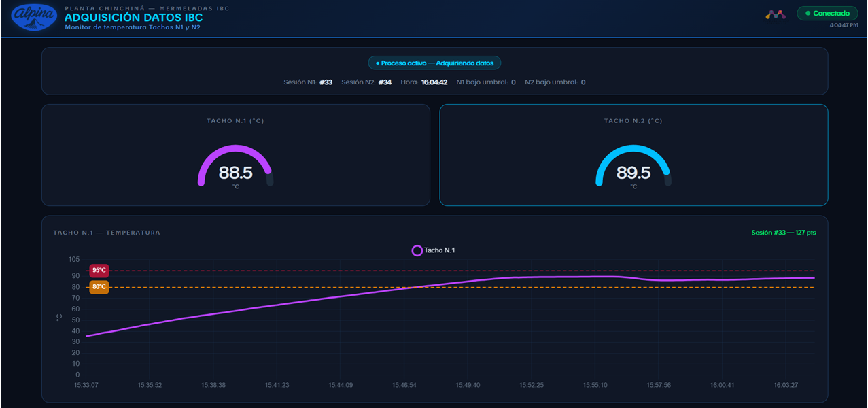Viewport: 868px width, 408px height.
Task: Click the Monitor de temperatura subtitle
Action: (x=133, y=27)
